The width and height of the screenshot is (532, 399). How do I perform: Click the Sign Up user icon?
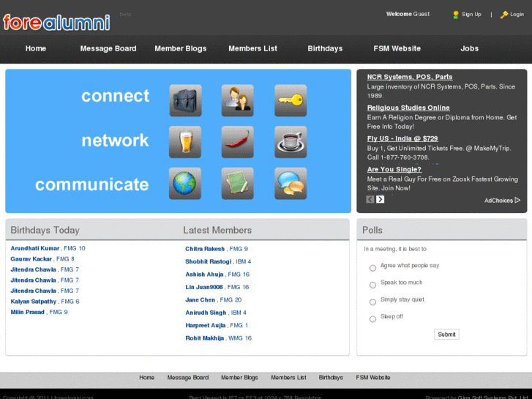click(x=456, y=15)
